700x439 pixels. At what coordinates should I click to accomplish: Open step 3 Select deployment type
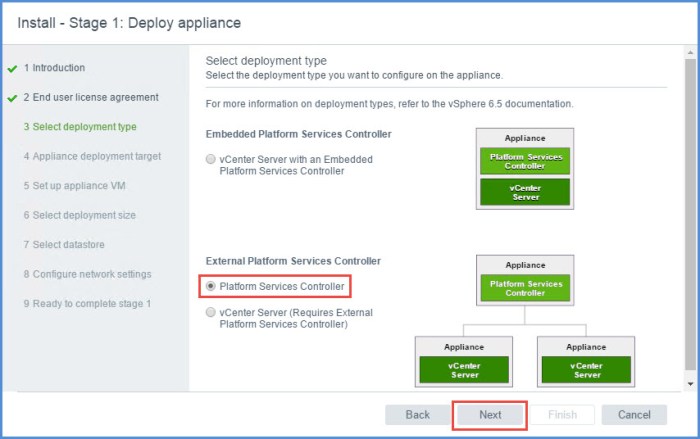pos(80,127)
